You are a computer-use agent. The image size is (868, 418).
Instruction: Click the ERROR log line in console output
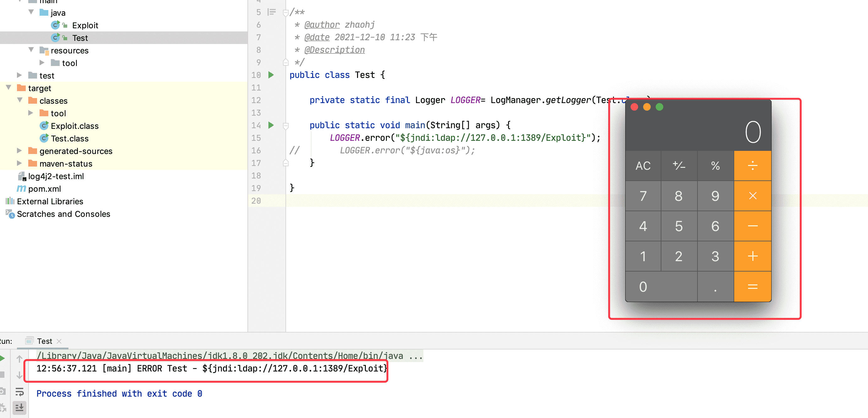212,368
